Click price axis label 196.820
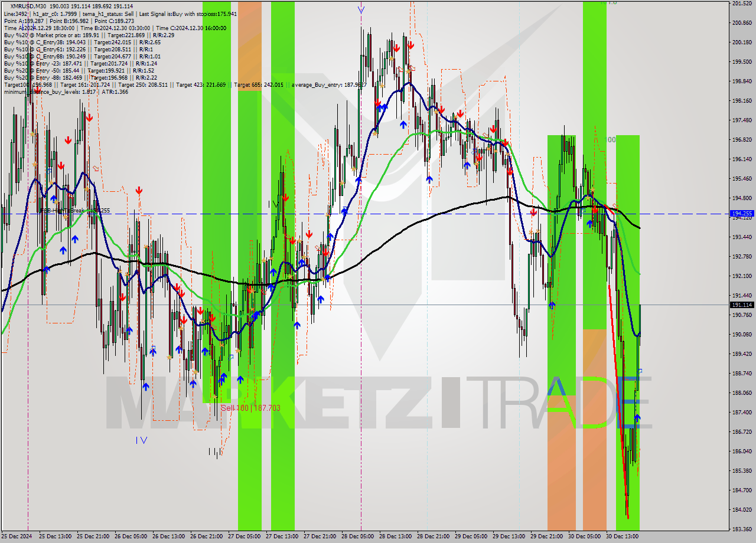 coord(741,140)
